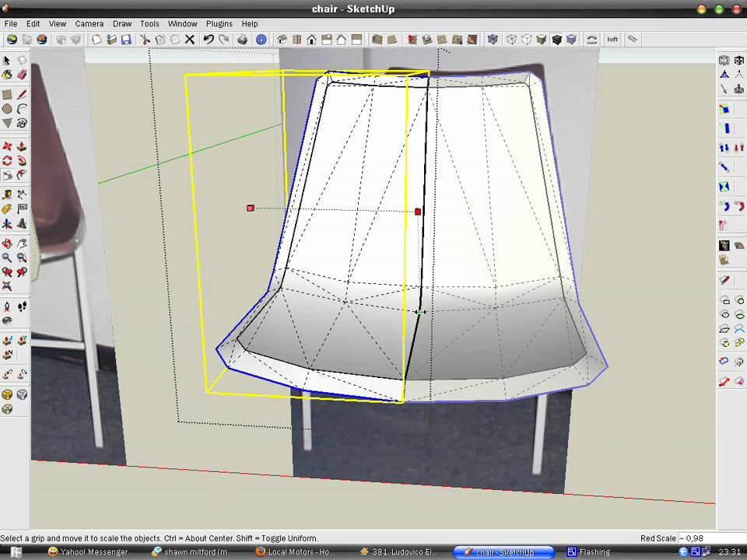Open the Draw menu
The image size is (747, 560).
coord(122,23)
